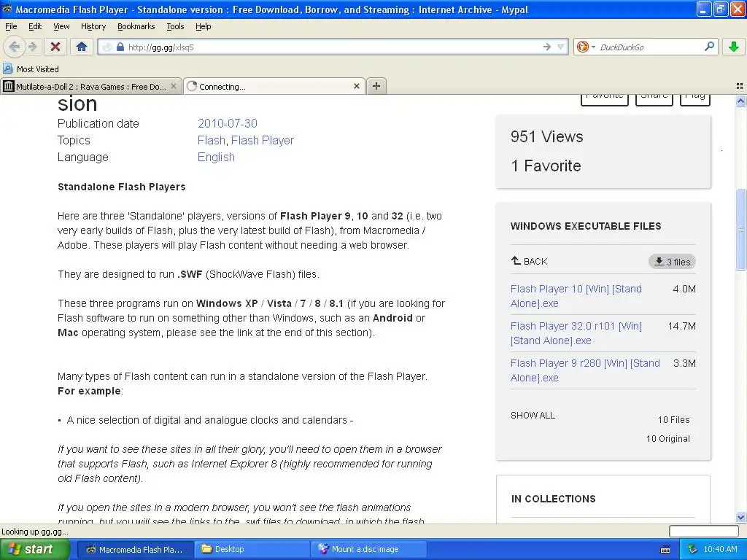Download Flash Player 32.0 r101 [Win] exe
This screenshot has height=560, width=747.
click(576, 332)
